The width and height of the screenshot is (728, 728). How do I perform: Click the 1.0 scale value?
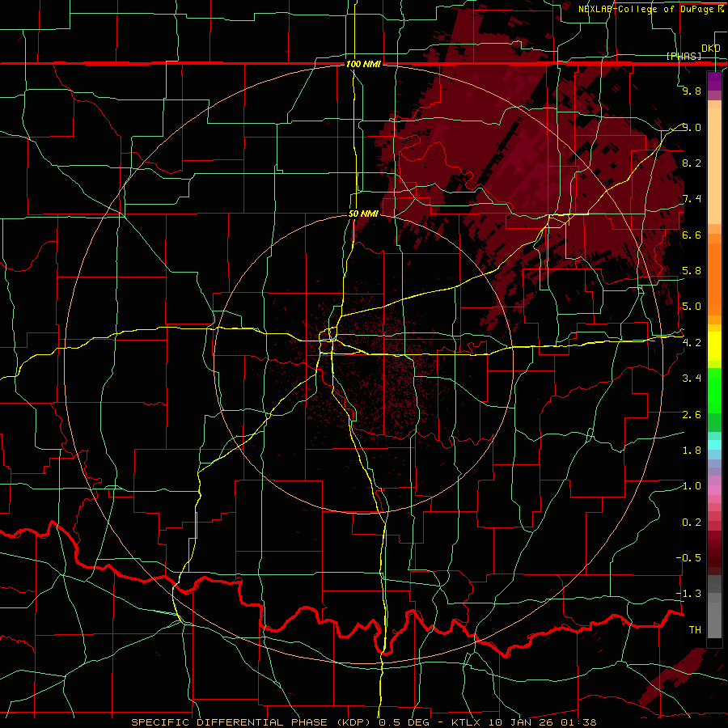(692, 486)
